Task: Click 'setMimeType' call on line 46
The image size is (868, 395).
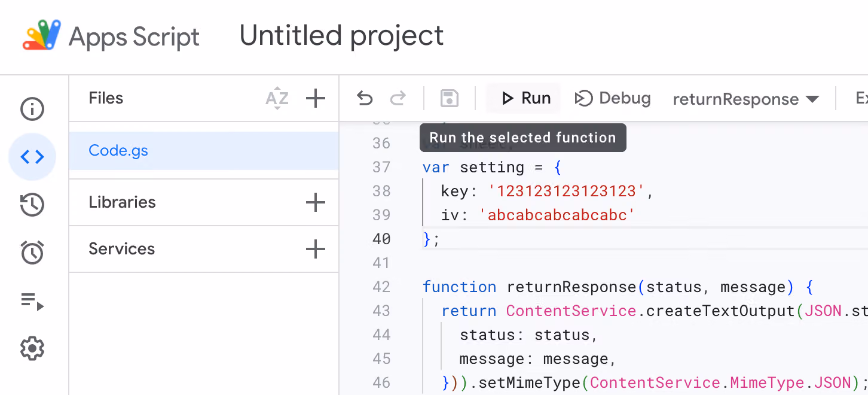Action: [530, 382]
